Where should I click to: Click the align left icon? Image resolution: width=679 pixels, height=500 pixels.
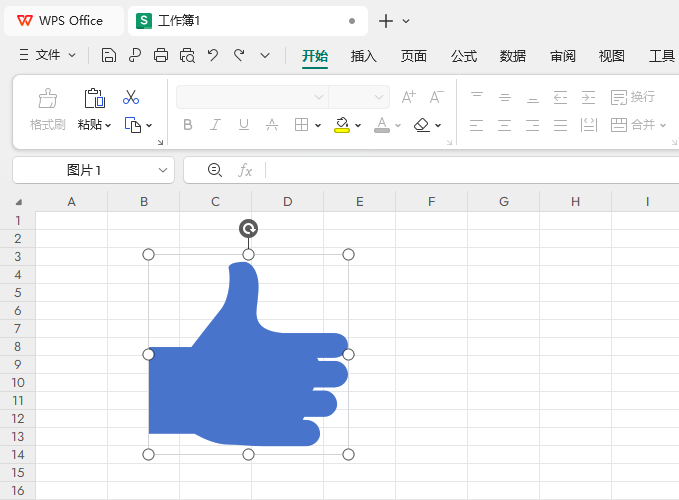[476, 125]
